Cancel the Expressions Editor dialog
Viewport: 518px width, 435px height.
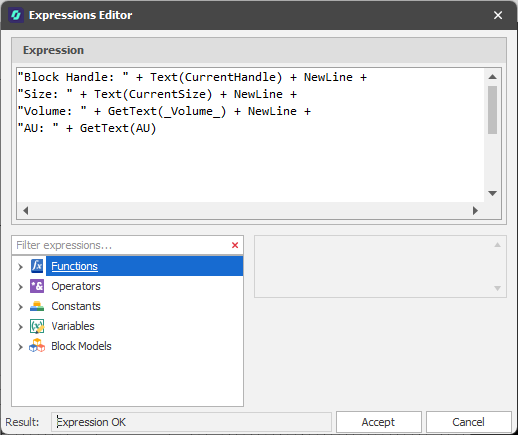point(468,422)
